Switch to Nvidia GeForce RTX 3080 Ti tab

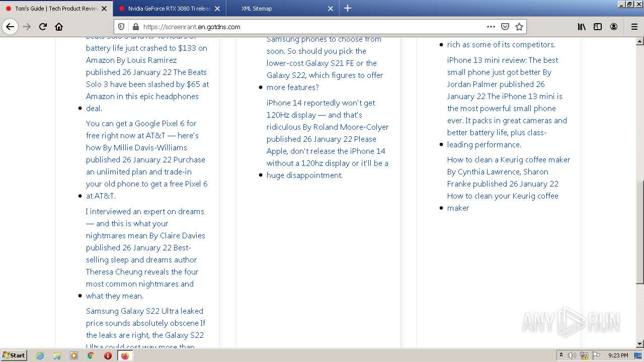click(170, 9)
